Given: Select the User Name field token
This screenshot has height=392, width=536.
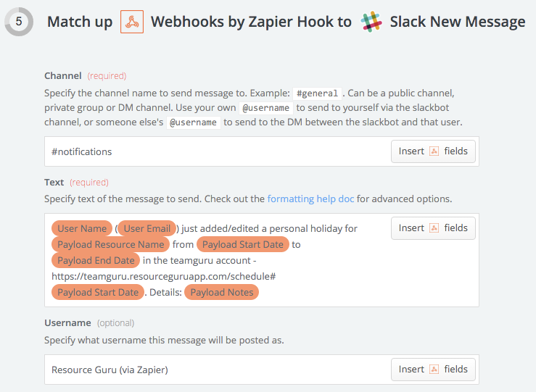Looking at the screenshot, I should coord(82,228).
